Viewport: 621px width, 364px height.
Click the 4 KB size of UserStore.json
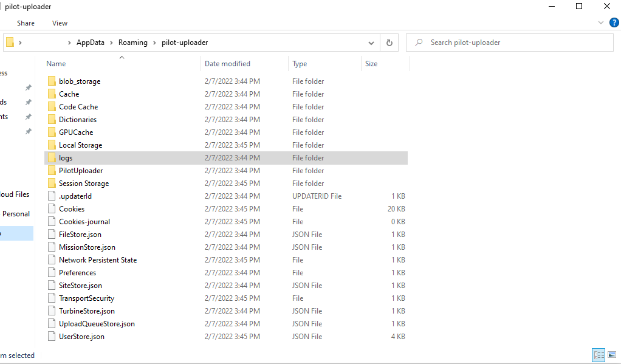pyautogui.click(x=398, y=336)
